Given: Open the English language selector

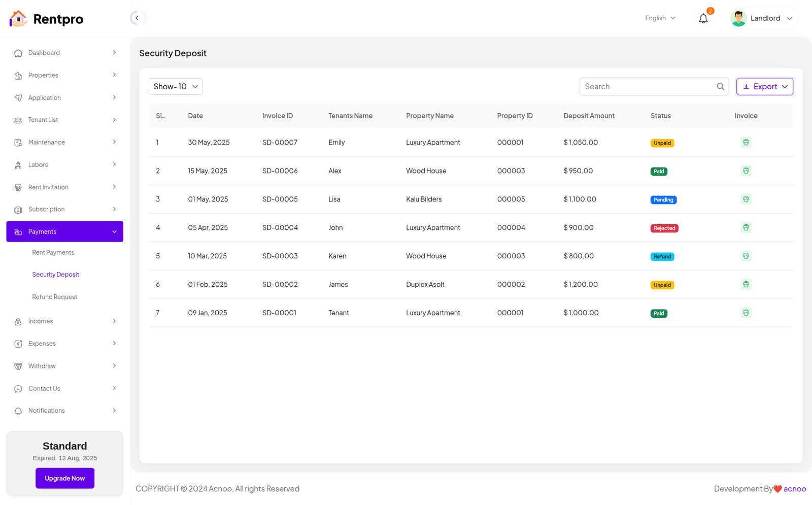Looking at the screenshot, I should pos(660,18).
